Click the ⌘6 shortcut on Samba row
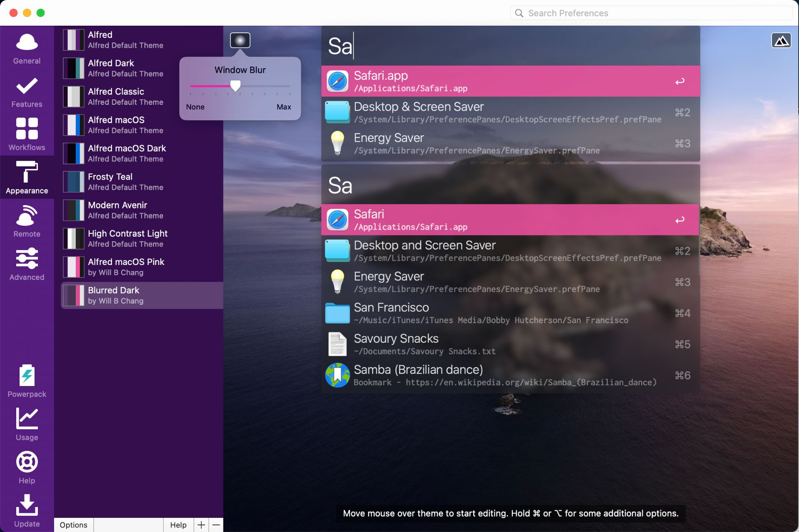The height and width of the screenshot is (532, 799). click(x=682, y=376)
